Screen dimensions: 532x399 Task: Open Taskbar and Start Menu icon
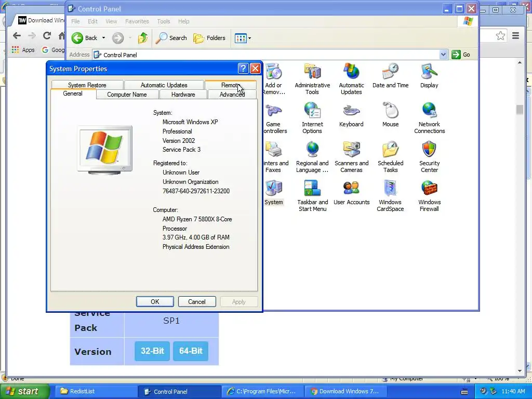(312, 196)
